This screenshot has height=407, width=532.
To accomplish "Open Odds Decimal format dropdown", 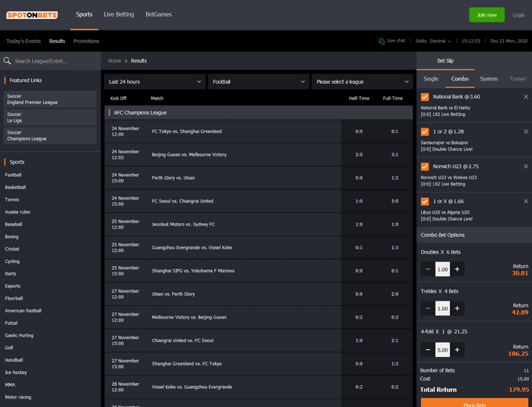I will (x=433, y=41).
